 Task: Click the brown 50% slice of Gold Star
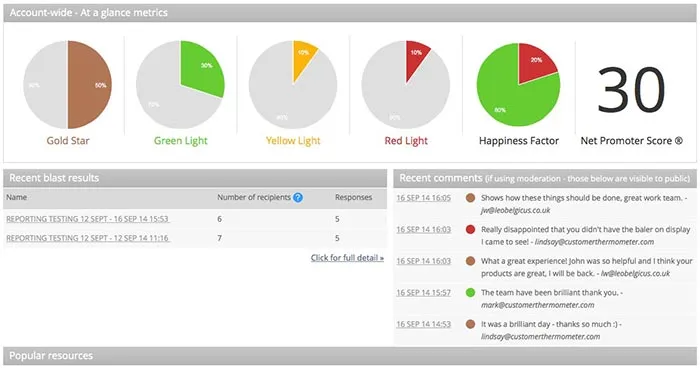point(90,85)
